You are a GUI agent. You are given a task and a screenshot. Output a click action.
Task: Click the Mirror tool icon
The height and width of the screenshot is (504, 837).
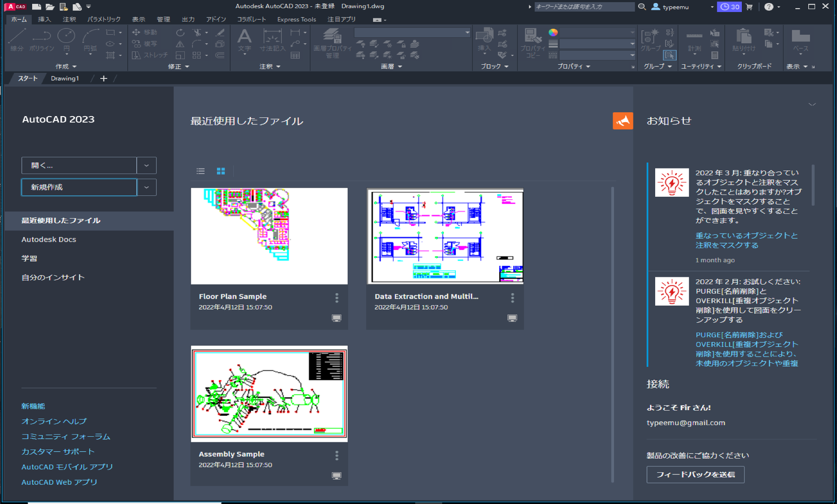click(180, 44)
